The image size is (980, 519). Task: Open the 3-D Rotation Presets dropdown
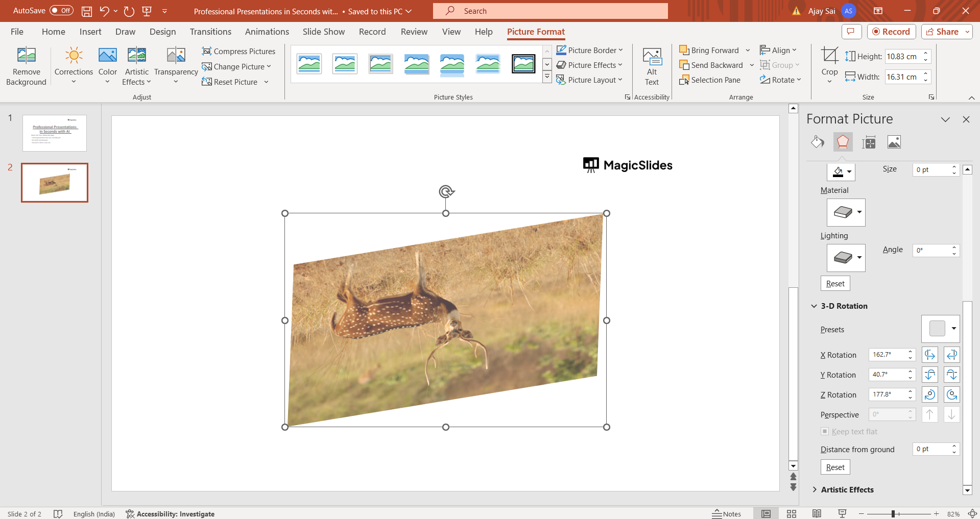coord(953,329)
